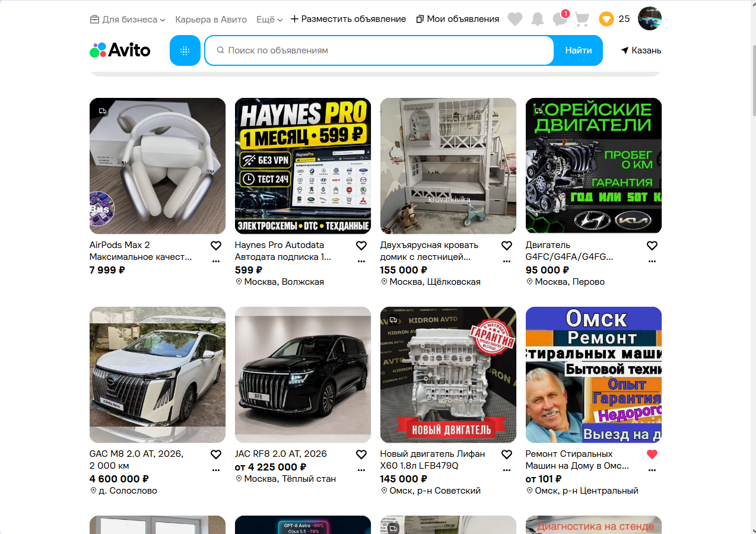Open Карьера в Авито link
This screenshot has width=756, height=534.
pyautogui.click(x=211, y=19)
